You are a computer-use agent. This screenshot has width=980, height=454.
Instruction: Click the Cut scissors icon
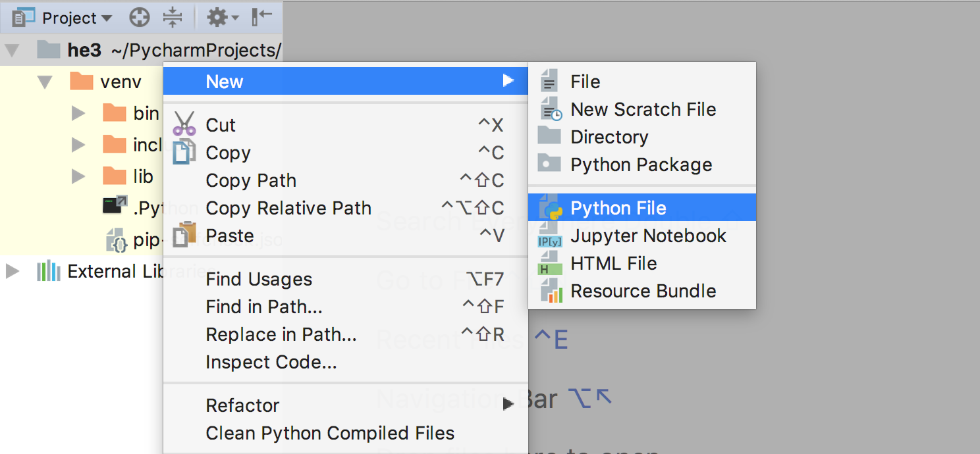coord(184,124)
